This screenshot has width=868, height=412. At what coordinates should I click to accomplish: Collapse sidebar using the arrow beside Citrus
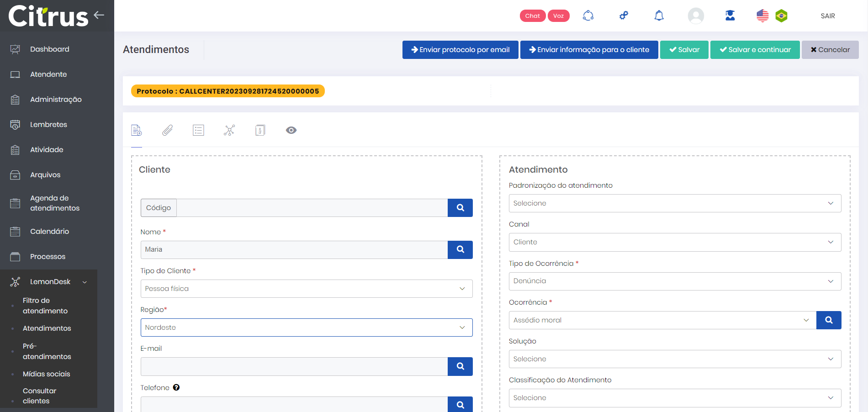99,15
